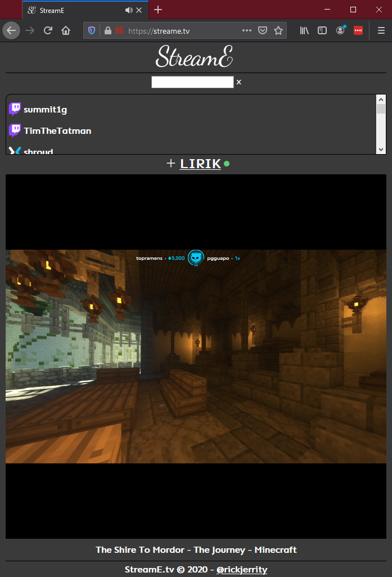Select summit1g from streamer list
The width and height of the screenshot is (392, 577).
[45, 110]
